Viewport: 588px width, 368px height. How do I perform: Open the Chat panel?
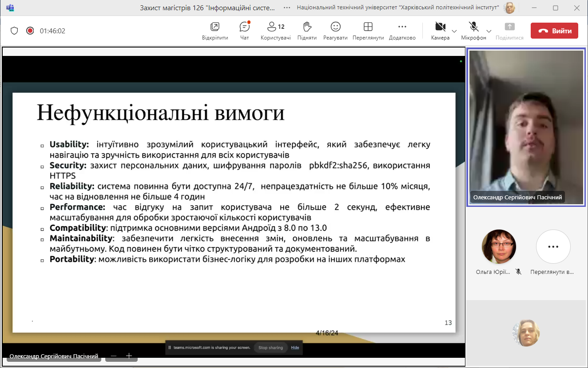pos(244,31)
